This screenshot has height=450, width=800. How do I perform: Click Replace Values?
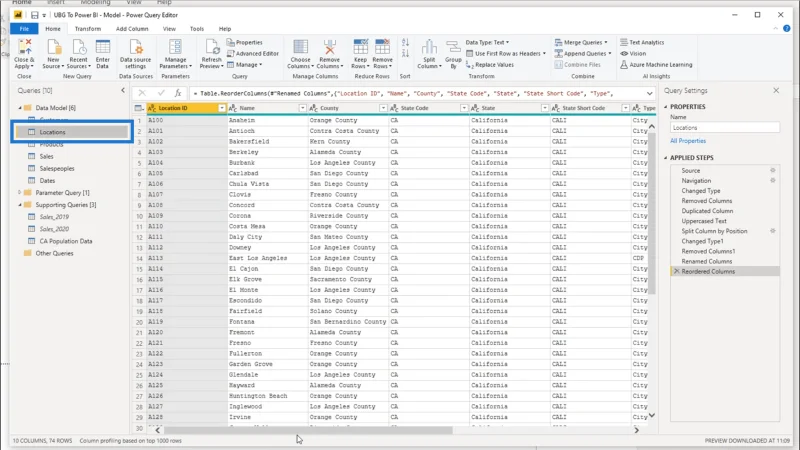tap(490, 65)
